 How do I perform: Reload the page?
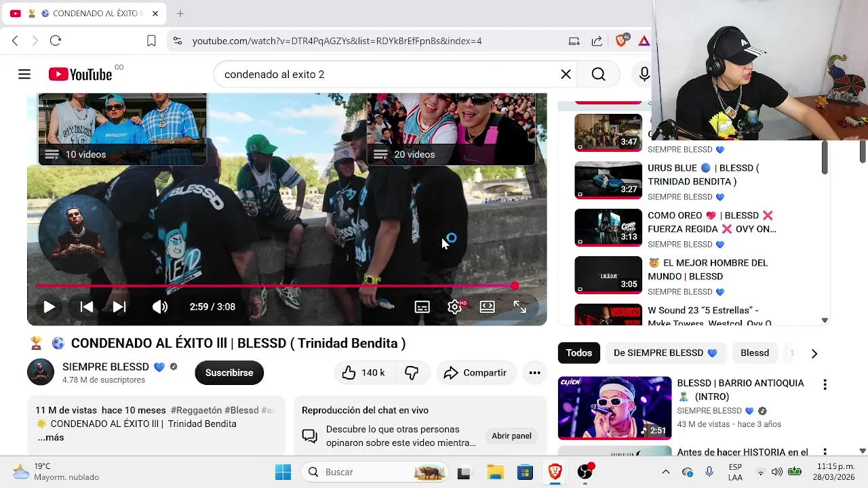click(56, 41)
